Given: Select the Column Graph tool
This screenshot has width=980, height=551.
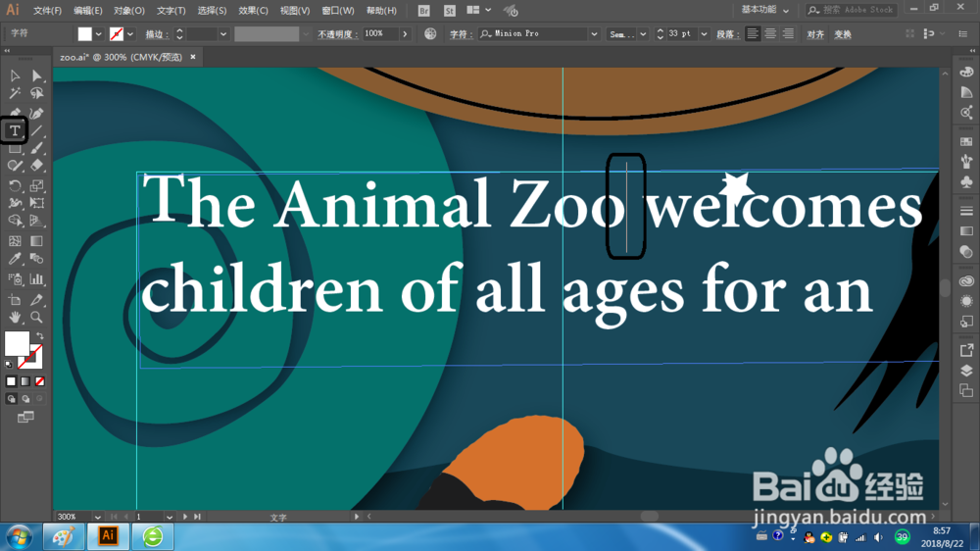Looking at the screenshot, I should click(37, 279).
